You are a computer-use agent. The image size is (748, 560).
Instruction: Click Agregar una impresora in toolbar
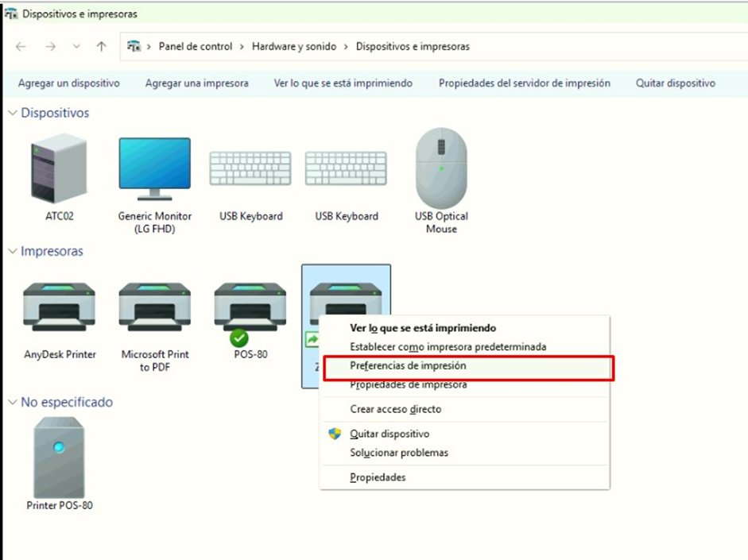[x=196, y=83]
